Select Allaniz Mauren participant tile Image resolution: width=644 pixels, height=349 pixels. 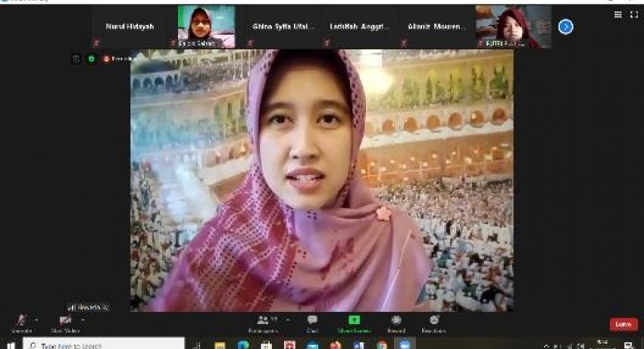point(436,27)
